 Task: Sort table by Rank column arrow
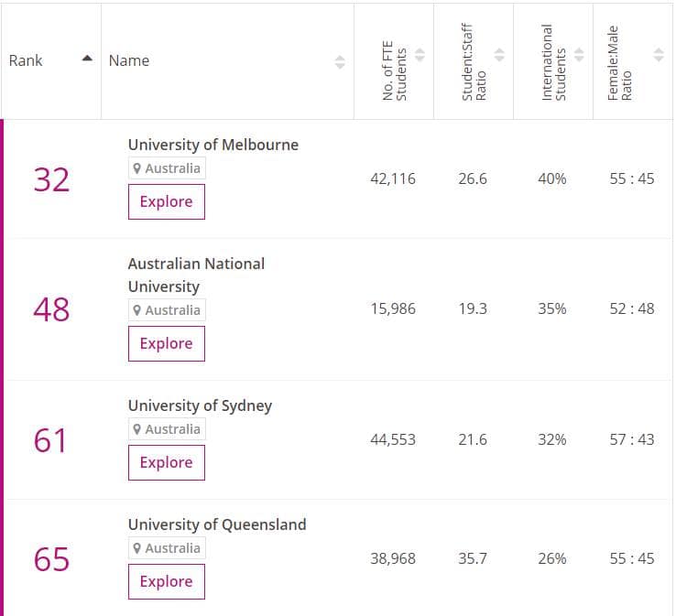[87, 59]
